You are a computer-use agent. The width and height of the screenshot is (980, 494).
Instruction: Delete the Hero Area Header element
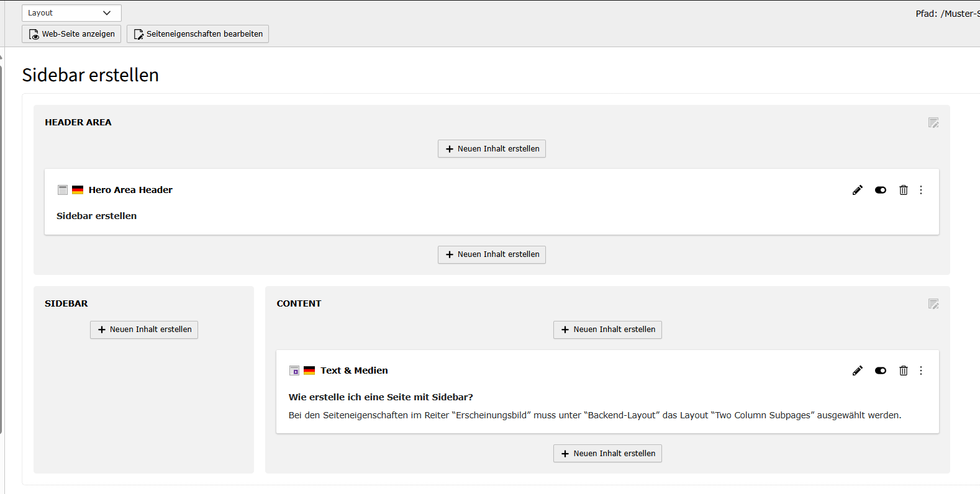click(904, 190)
